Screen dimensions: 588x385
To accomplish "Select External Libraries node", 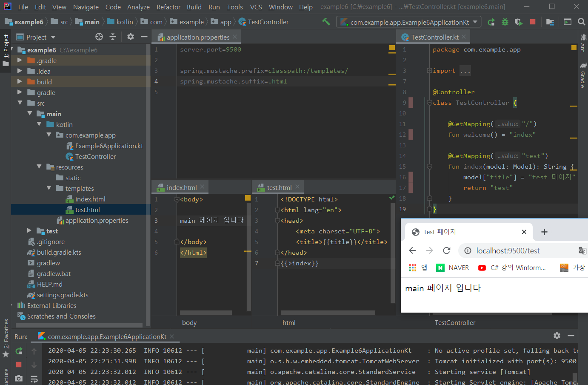I will (x=47, y=305).
